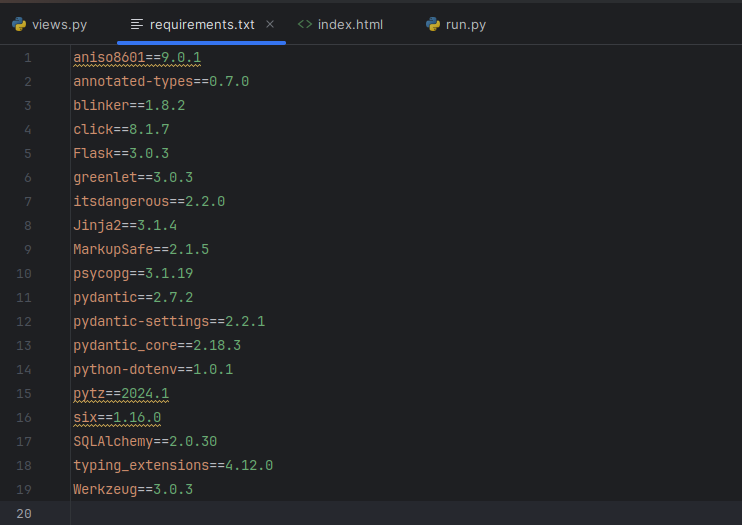Click the python-dotenv==1.0.1 line
The height and width of the screenshot is (525, 742).
coord(153,369)
